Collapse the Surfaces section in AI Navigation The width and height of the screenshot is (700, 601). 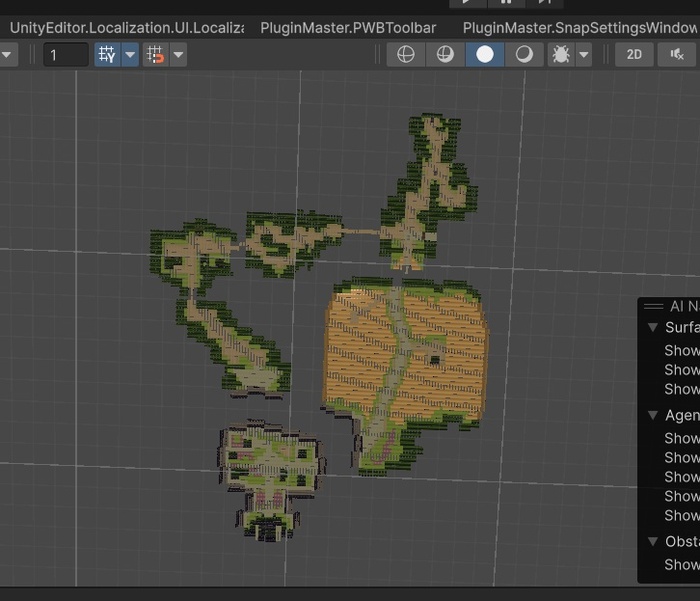coord(651,328)
